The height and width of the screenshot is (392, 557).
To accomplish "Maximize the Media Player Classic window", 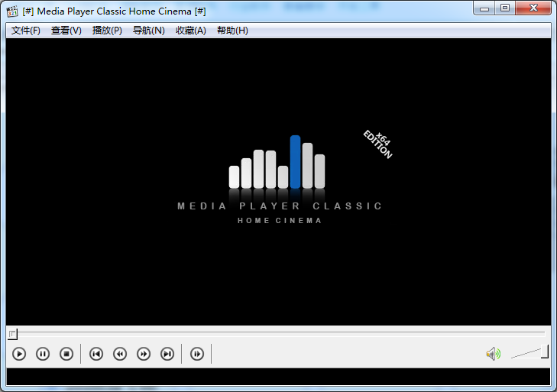I will click(504, 8).
